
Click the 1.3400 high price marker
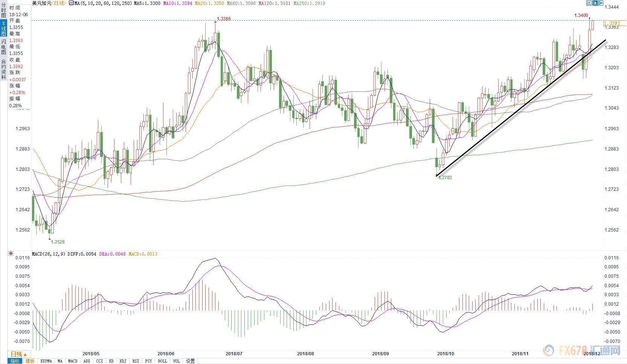click(581, 15)
